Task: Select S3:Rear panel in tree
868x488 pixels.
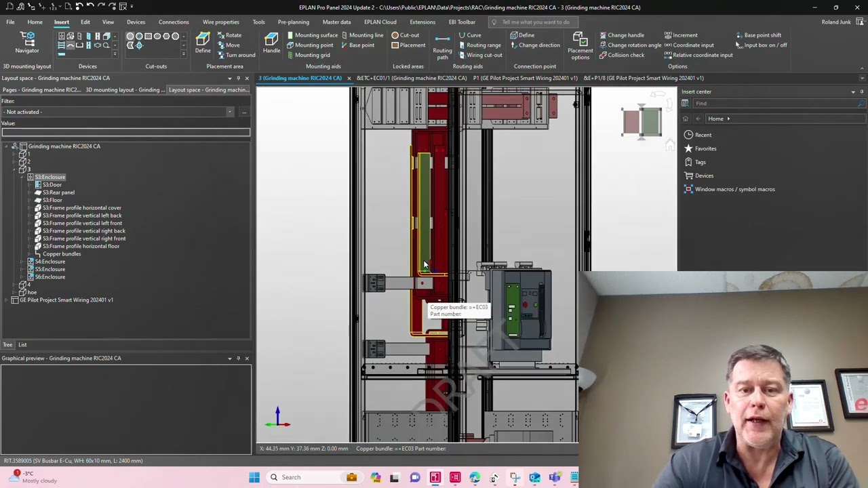Action: point(58,192)
